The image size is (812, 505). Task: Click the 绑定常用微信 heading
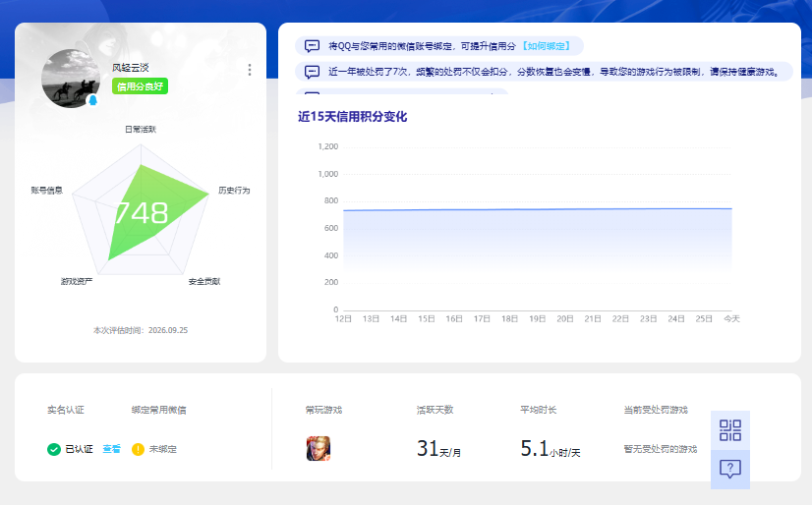tap(159, 410)
